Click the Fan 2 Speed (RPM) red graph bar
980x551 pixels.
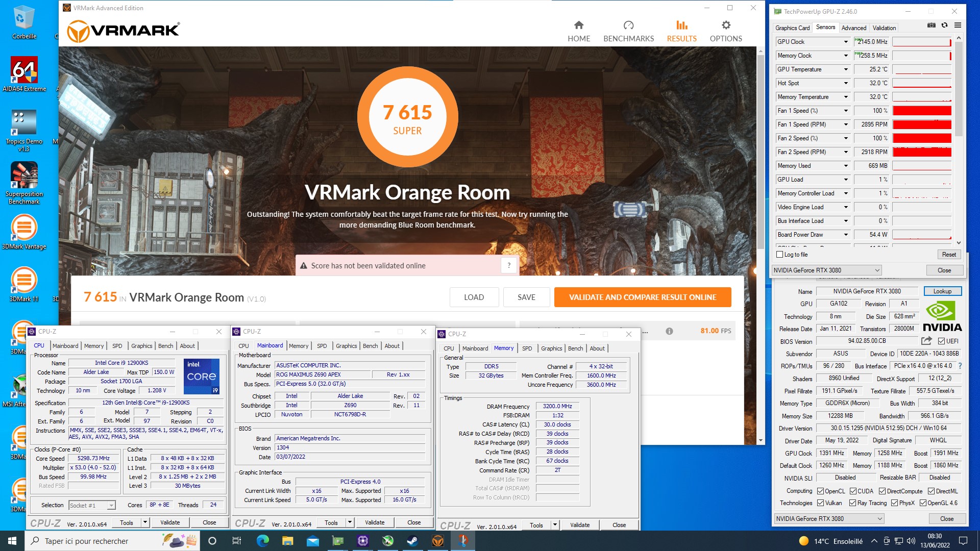922,152
